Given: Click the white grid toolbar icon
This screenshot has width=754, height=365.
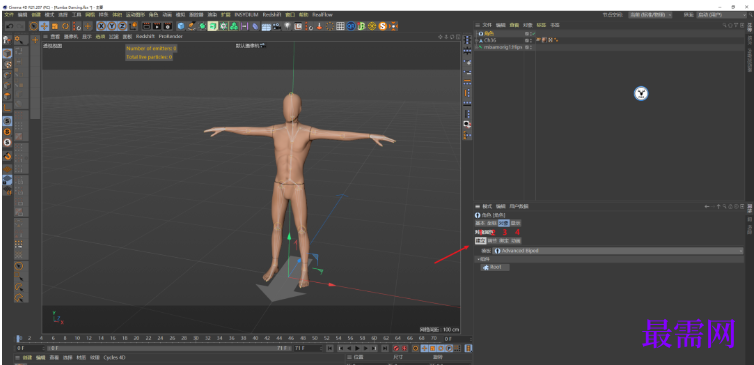Looking at the screenshot, I should tap(340, 26).
